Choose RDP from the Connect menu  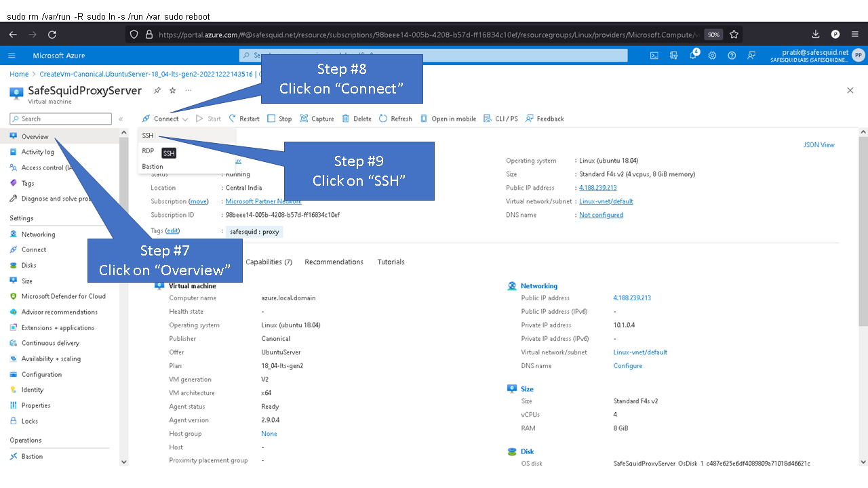point(148,151)
